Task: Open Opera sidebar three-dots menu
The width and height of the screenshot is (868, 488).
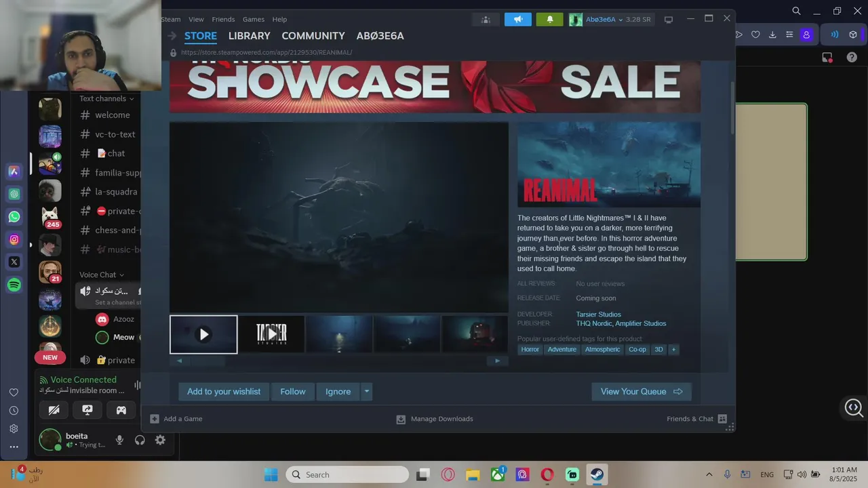Action: (x=14, y=447)
